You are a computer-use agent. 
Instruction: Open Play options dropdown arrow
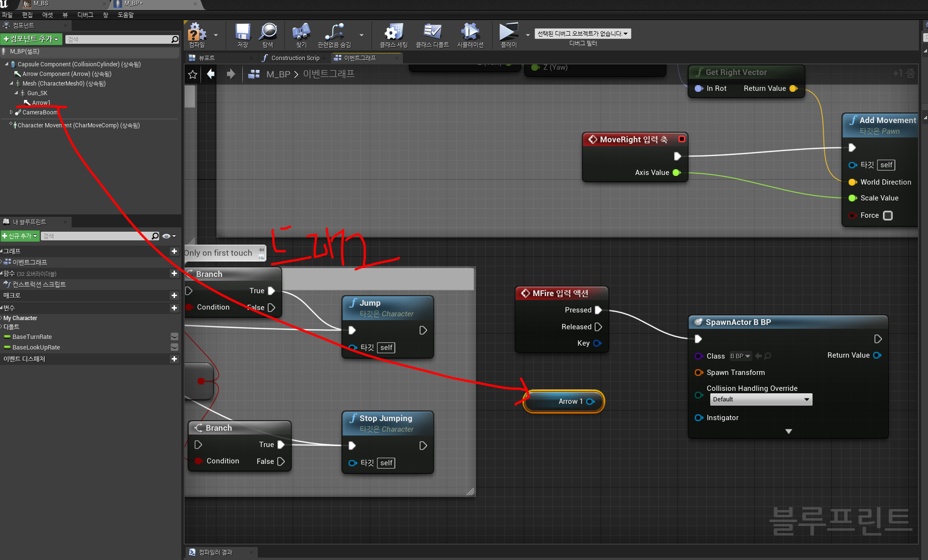click(528, 35)
